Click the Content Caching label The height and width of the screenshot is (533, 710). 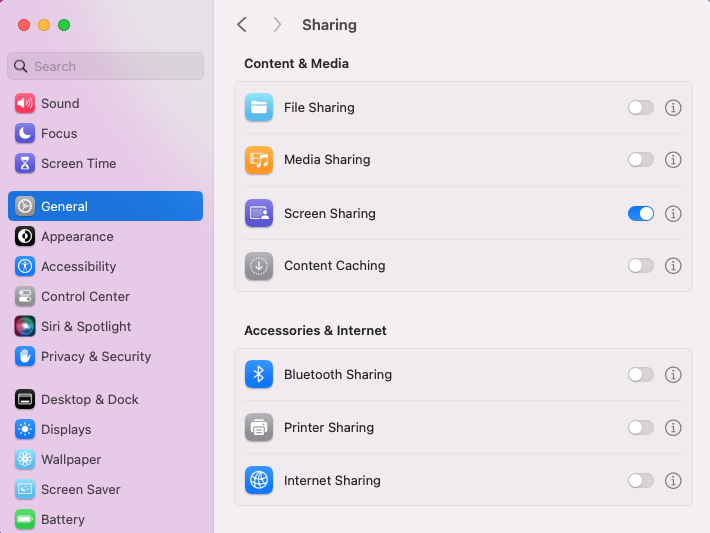tap(335, 265)
